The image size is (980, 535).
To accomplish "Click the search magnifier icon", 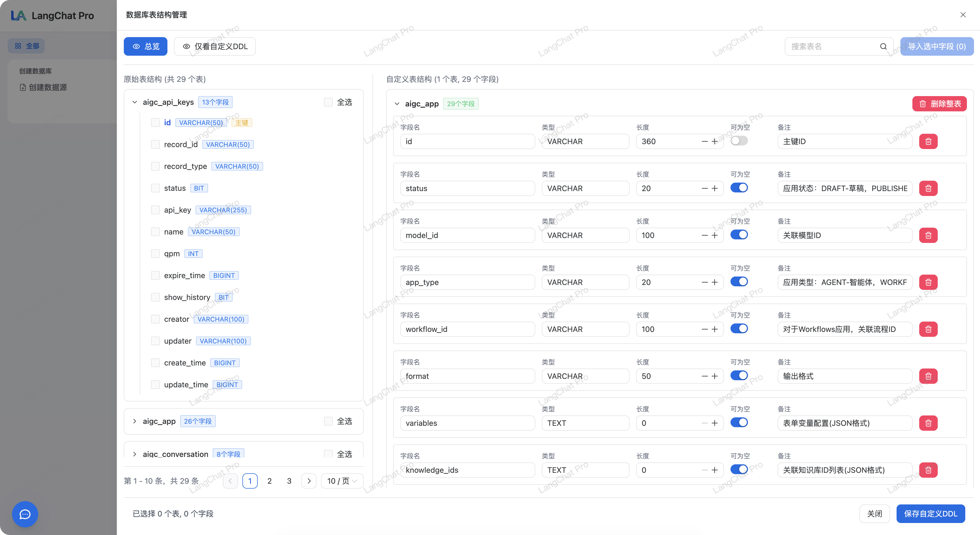I will click(x=883, y=46).
